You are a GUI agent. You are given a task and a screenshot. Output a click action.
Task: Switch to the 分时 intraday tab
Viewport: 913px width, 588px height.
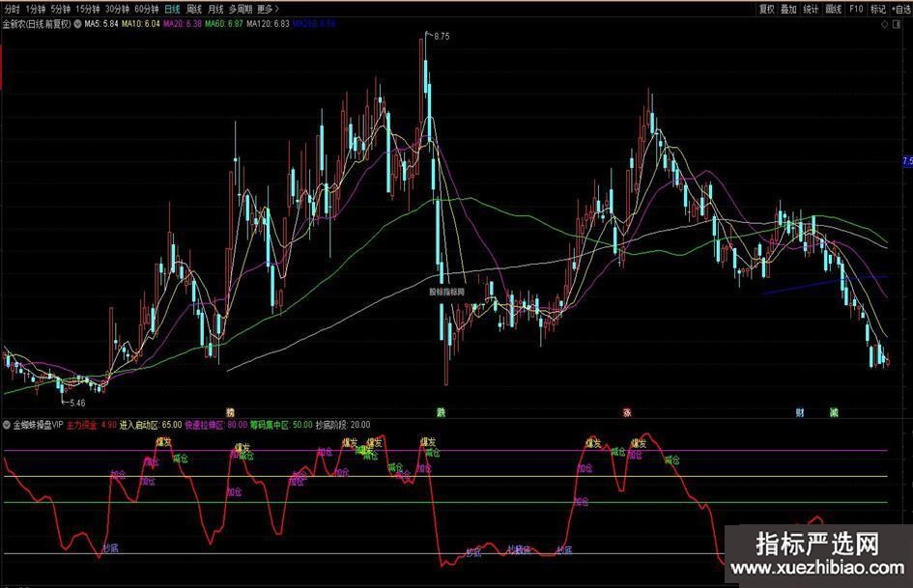tap(13, 9)
